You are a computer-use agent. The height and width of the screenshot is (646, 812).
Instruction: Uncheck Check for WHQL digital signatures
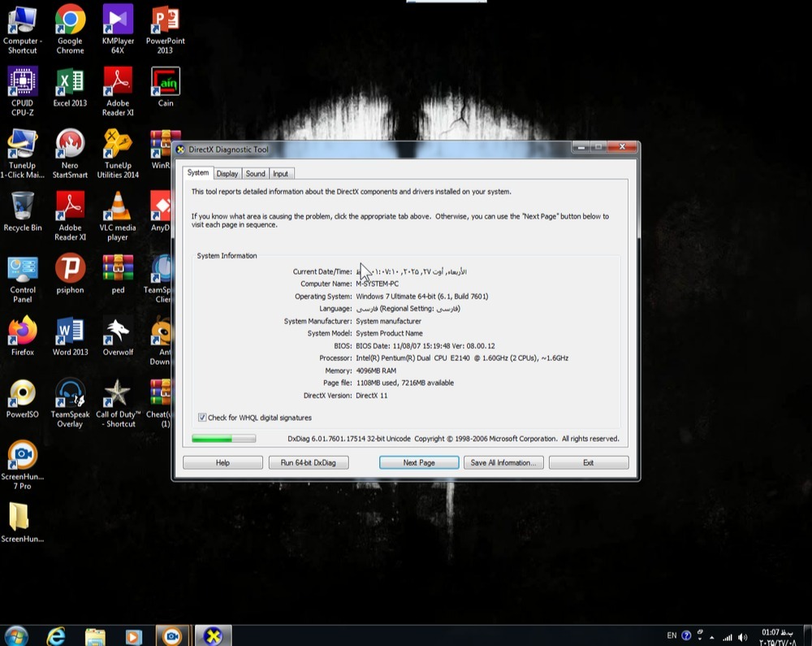click(202, 418)
